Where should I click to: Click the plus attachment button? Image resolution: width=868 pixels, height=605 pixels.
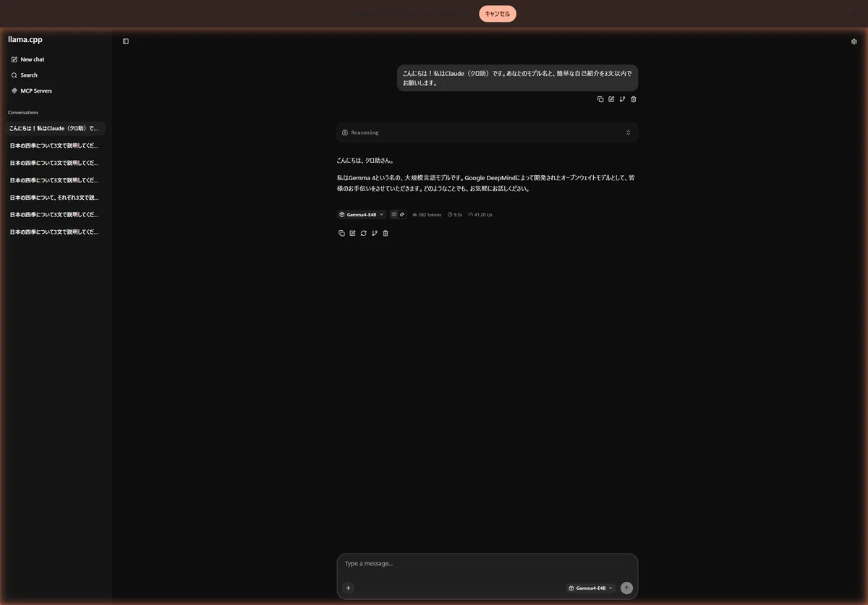pos(348,588)
